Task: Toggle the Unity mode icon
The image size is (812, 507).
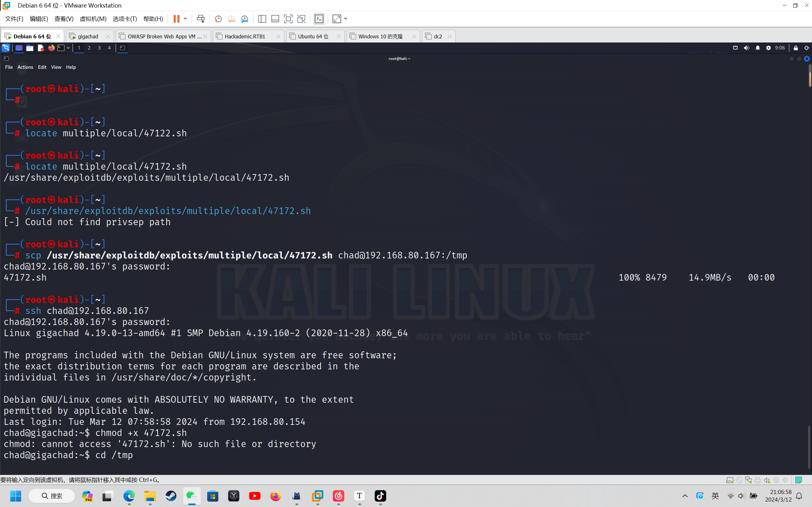Action: coord(301,19)
